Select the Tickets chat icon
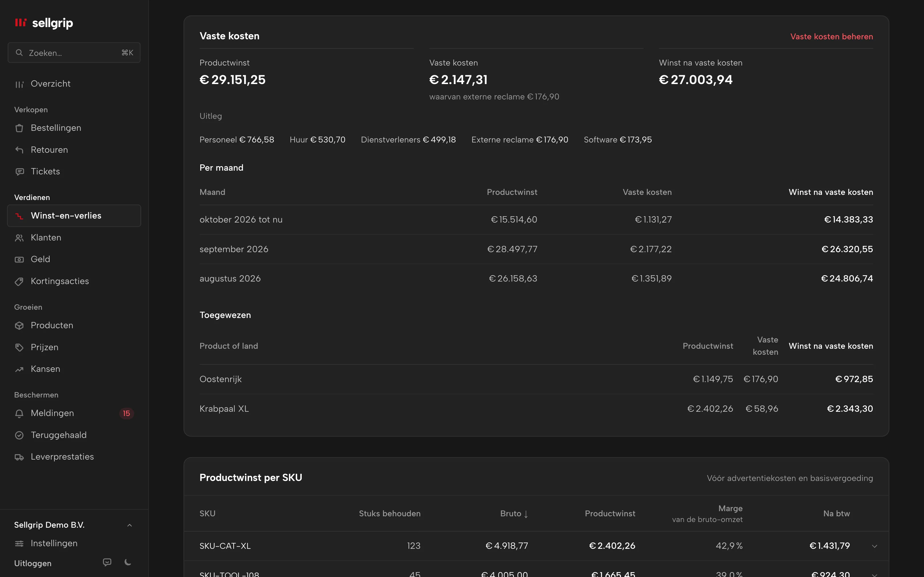Screen dimensions: 924x577 19,172
